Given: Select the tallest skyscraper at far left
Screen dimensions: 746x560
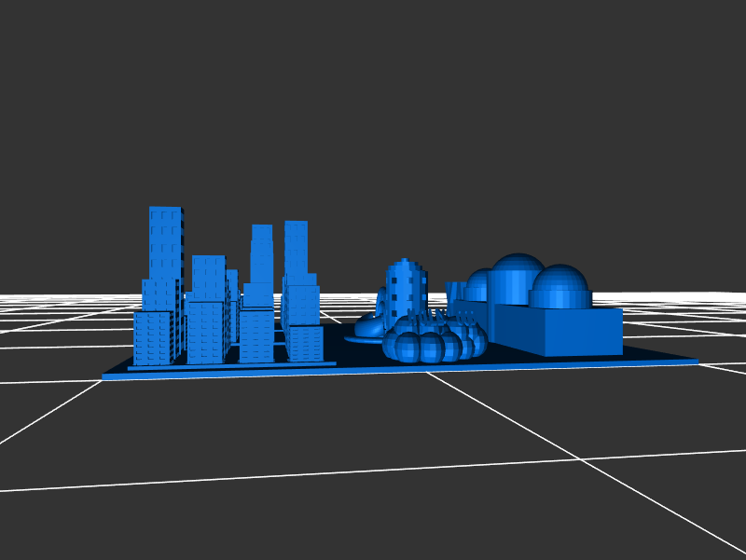Looking at the screenshot, I should click(x=165, y=240).
